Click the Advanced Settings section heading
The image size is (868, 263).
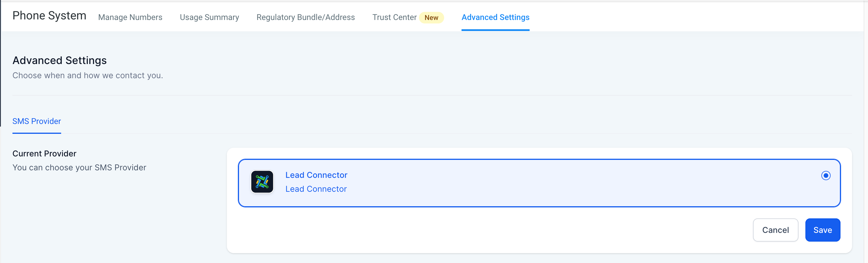coord(59,60)
